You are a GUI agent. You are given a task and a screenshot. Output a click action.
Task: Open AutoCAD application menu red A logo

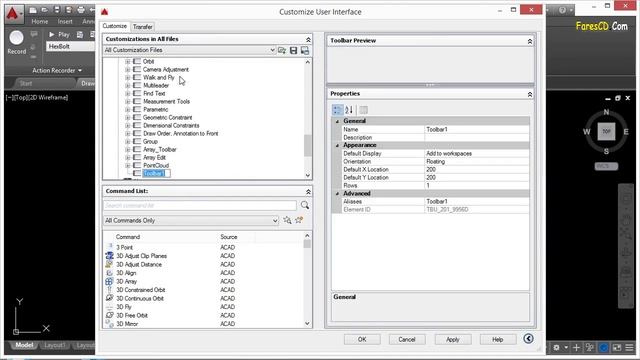[13, 13]
